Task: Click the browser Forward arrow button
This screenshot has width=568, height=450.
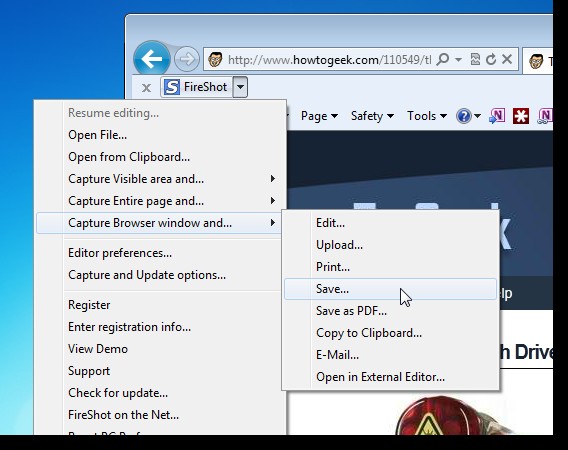Action: point(187,59)
